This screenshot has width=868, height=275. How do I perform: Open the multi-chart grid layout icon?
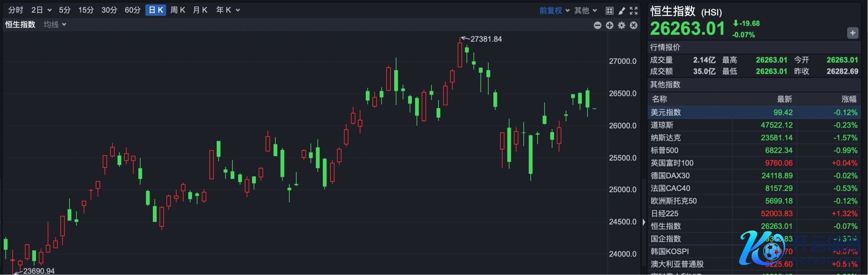click(x=609, y=10)
